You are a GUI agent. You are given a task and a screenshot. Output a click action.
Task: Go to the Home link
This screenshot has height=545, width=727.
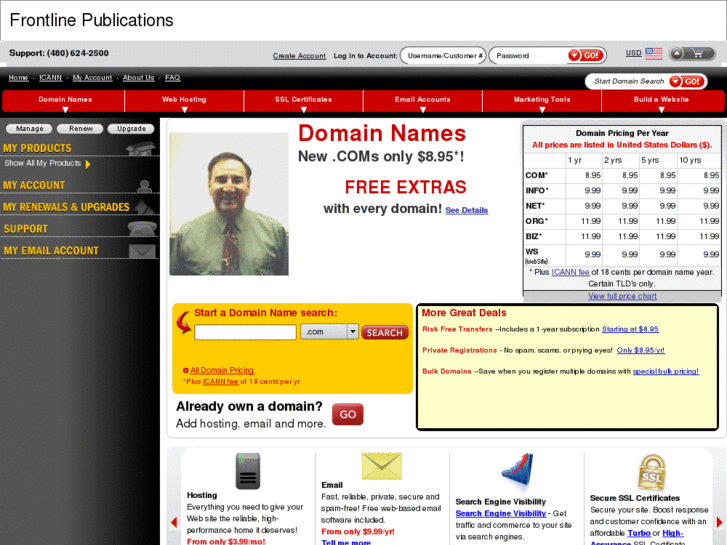(18, 78)
